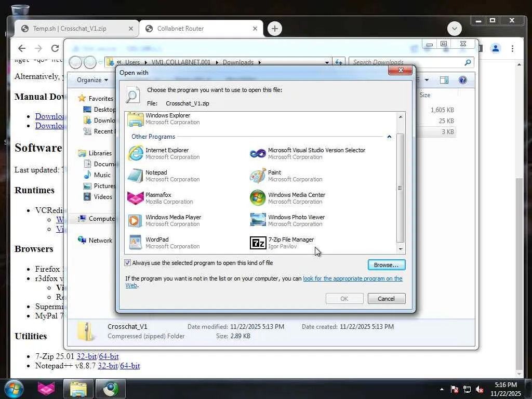This screenshot has height=399, width=532.
Task: Open the Notepad++ 32-bit download link
Action: (108, 366)
